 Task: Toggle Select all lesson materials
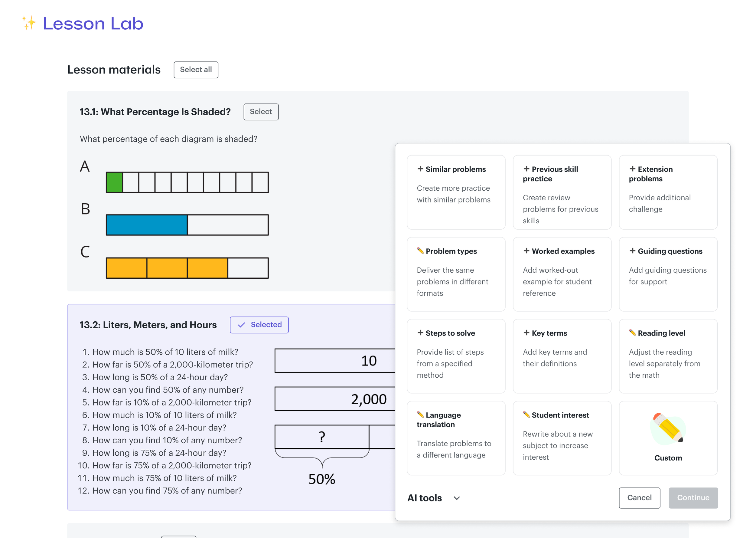coord(196,70)
